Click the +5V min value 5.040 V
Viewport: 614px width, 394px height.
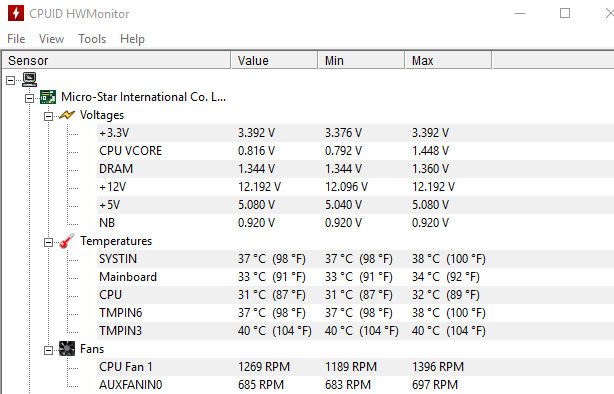[343, 205]
